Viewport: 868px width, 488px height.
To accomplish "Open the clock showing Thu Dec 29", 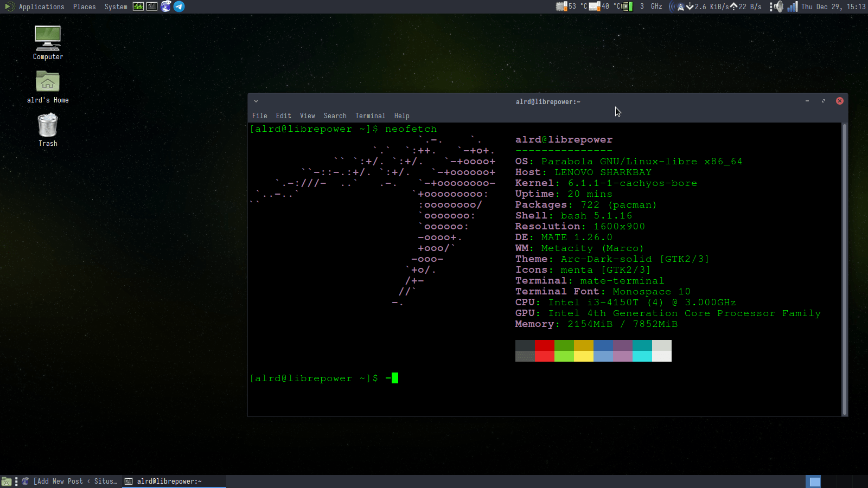I will coord(833,7).
